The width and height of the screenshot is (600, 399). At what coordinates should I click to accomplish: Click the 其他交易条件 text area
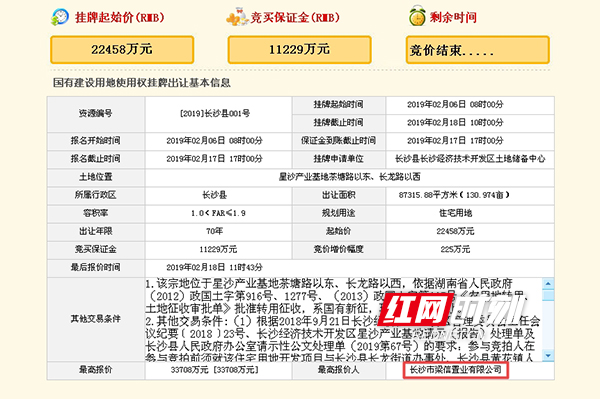344,319
